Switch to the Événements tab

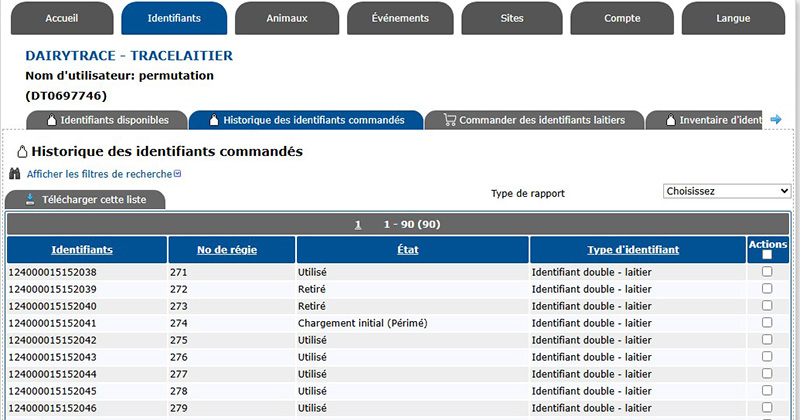400,18
